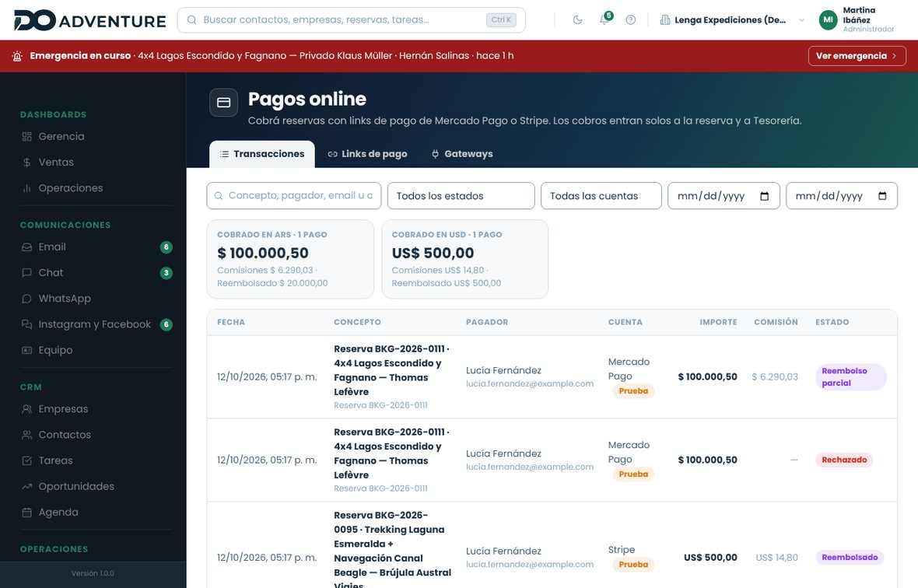918x588 pixels.
Task: Click the ESTADO column header
Action: pyautogui.click(x=832, y=322)
